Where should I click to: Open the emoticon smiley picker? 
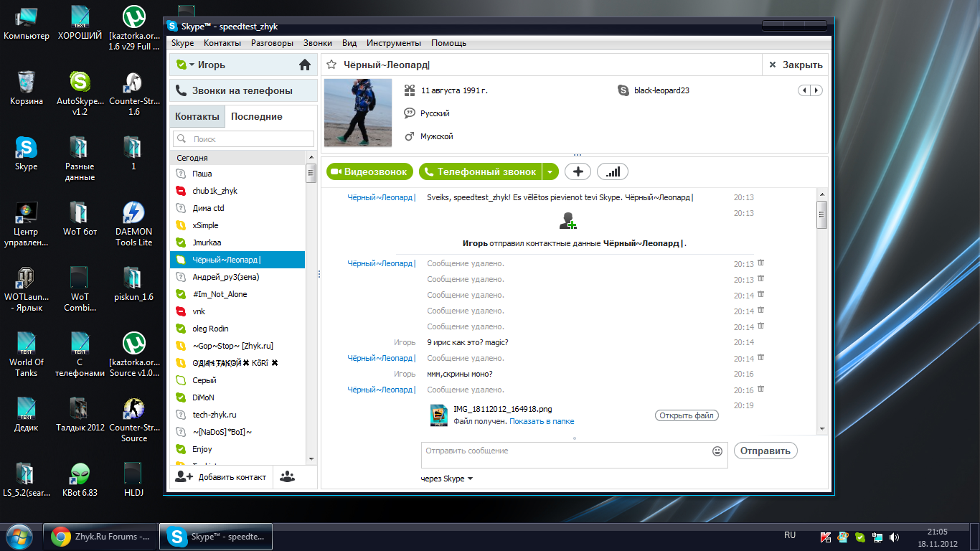tap(717, 451)
